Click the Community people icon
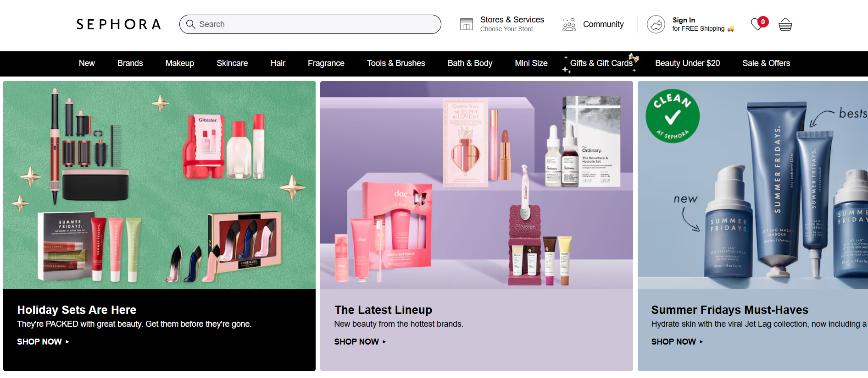This screenshot has height=378, width=868. pos(569,24)
